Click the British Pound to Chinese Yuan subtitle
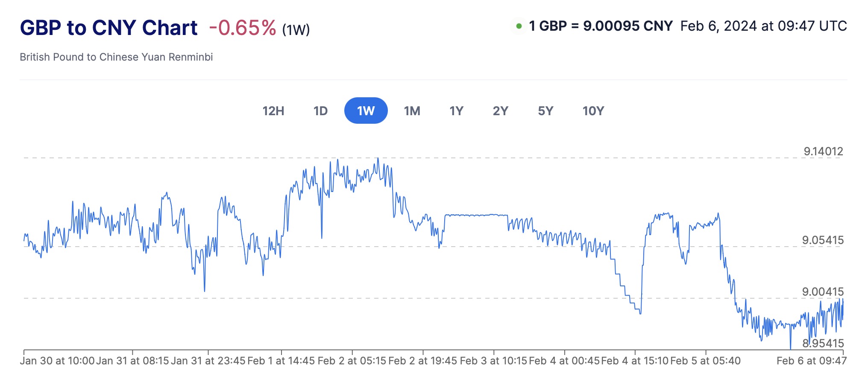868x384 pixels. pyautogui.click(x=116, y=57)
